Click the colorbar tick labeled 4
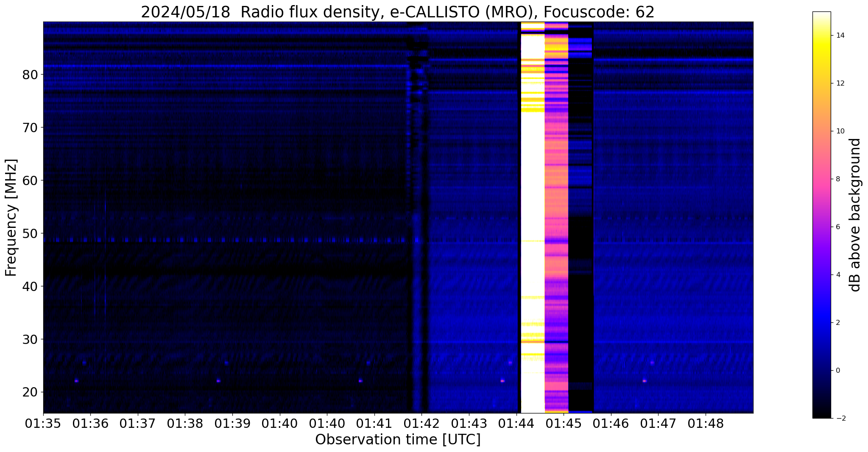The height and width of the screenshot is (452, 868). 837,275
